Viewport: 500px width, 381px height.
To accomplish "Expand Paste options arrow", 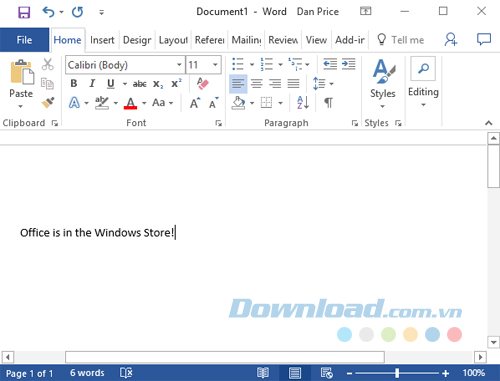I will [x=21, y=107].
